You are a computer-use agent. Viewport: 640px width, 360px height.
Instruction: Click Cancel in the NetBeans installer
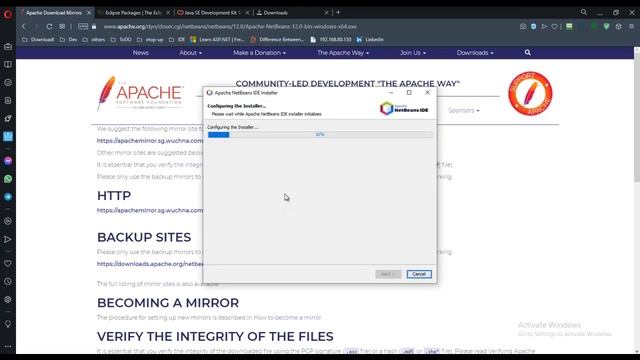[x=419, y=274]
